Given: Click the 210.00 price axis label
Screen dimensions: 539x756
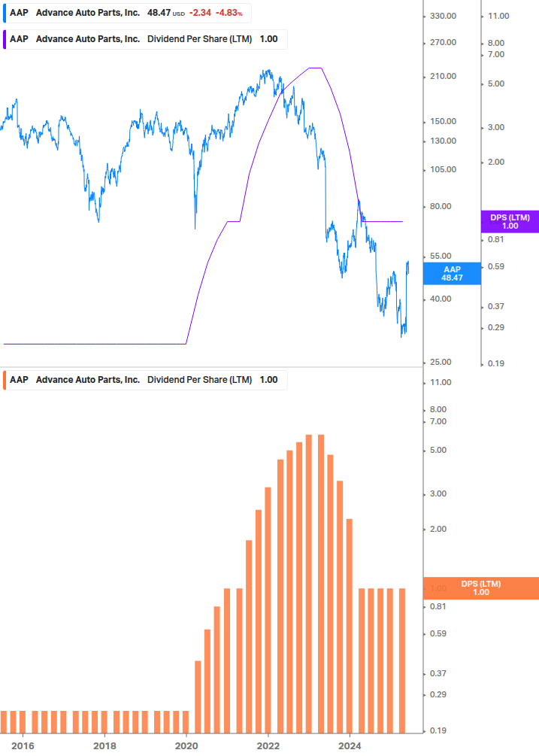Looking at the screenshot, I should [443, 76].
